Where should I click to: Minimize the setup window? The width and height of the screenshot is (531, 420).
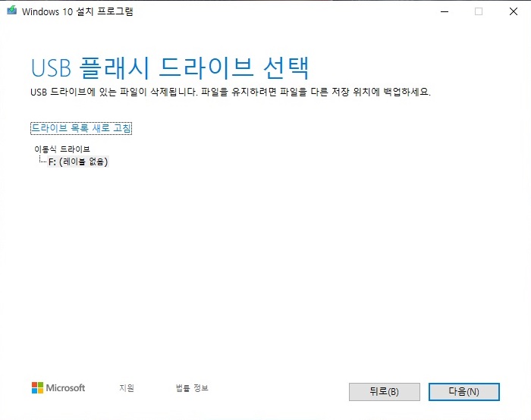pyautogui.click(x=445, y=11)
